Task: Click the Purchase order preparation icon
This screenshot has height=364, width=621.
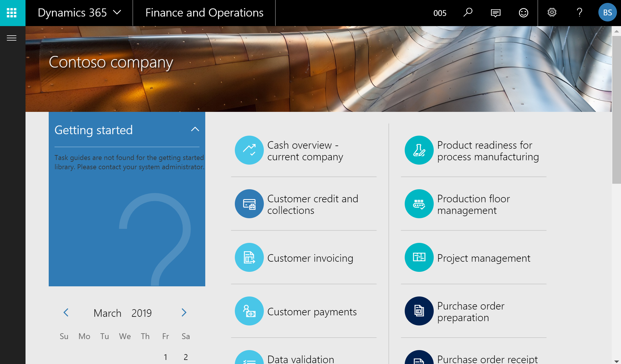Action: (x=419, y=311)
